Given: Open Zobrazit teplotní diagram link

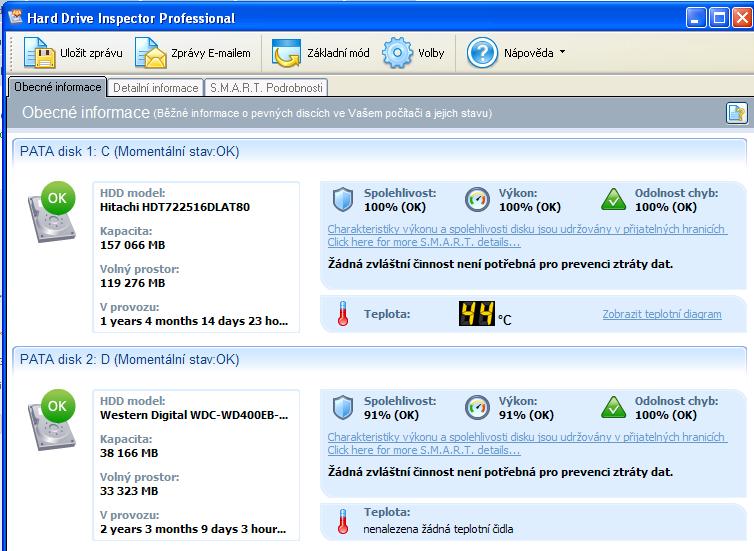Looking at the screenshot, I should (x=661, y=314).
